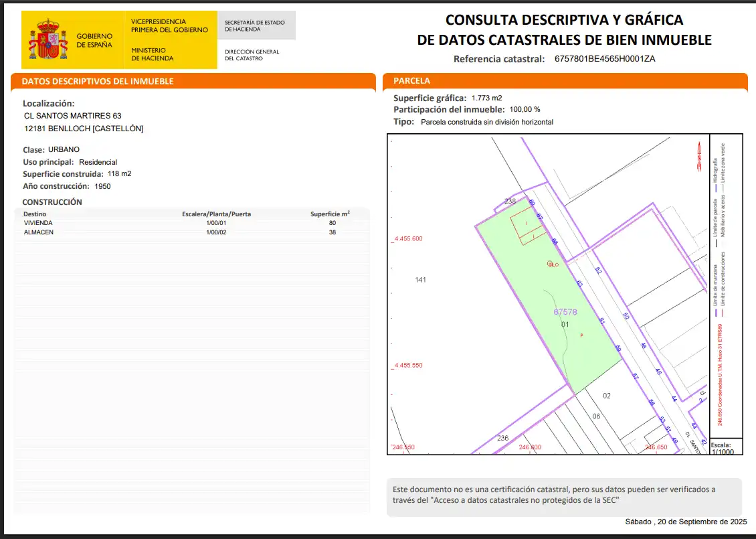756x539 pixels.
Task: Click the map scale '1/1000'
Action: click(723, 452)
